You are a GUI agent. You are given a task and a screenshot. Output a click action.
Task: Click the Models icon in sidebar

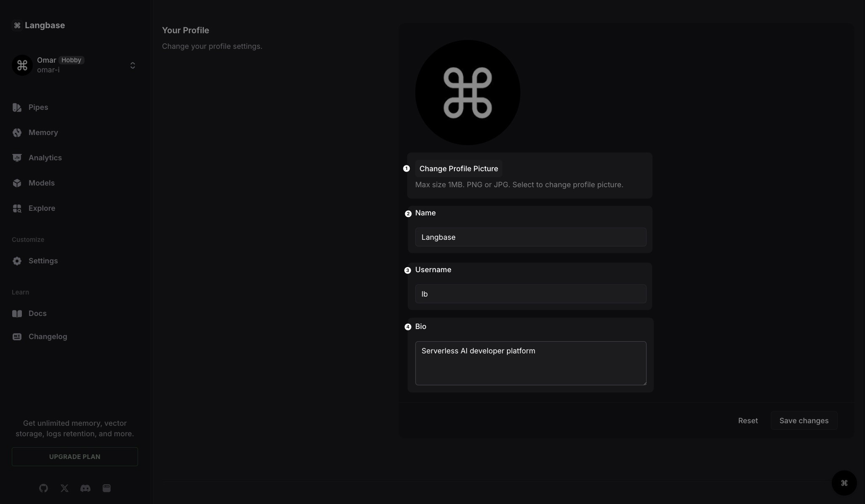17,183
